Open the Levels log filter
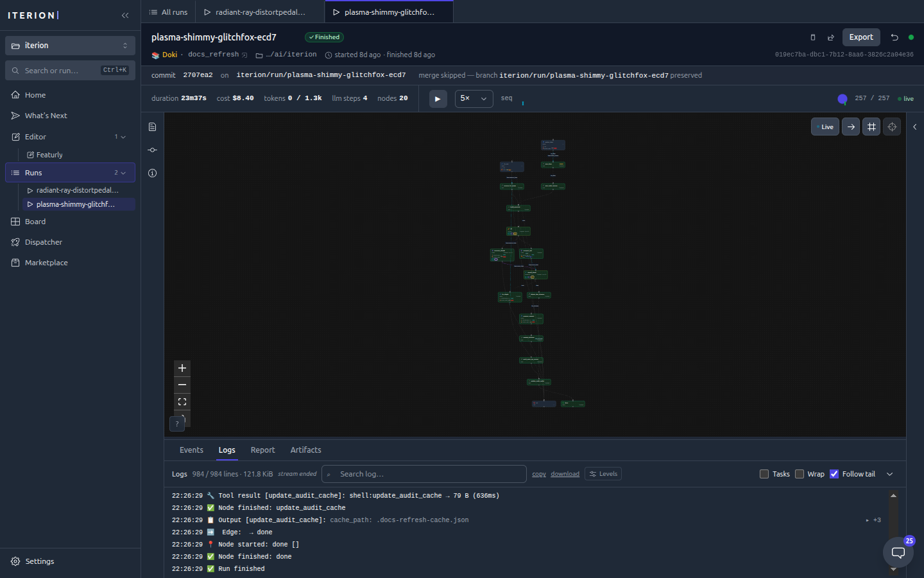Screen dimensions: 924x578 click(603, 474)
